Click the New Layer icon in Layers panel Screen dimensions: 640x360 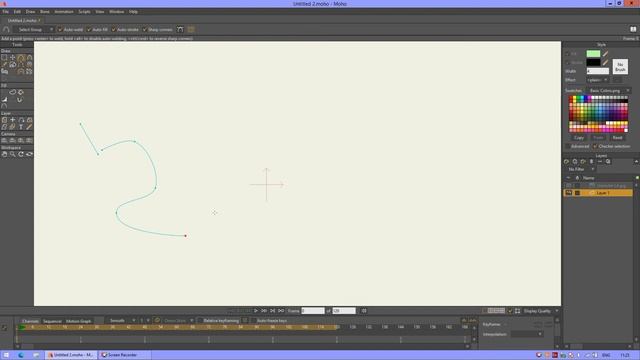tap(566, 162)
